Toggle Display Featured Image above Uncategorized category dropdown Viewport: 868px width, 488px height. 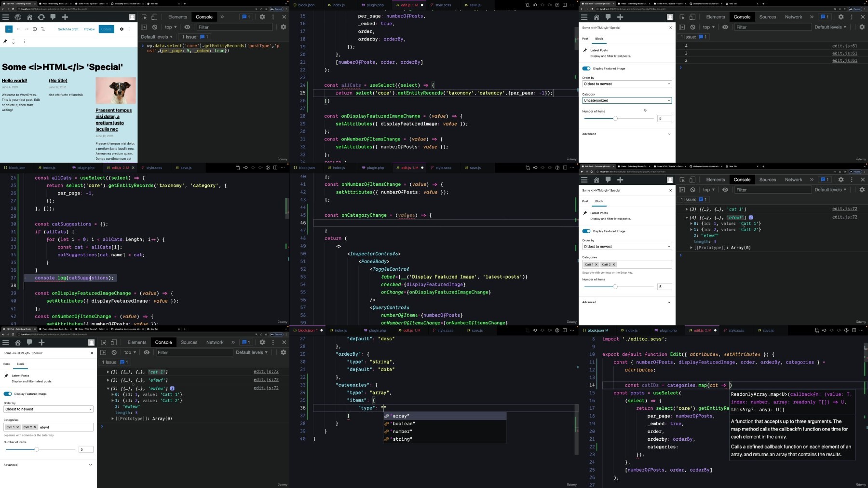(586, 69)
